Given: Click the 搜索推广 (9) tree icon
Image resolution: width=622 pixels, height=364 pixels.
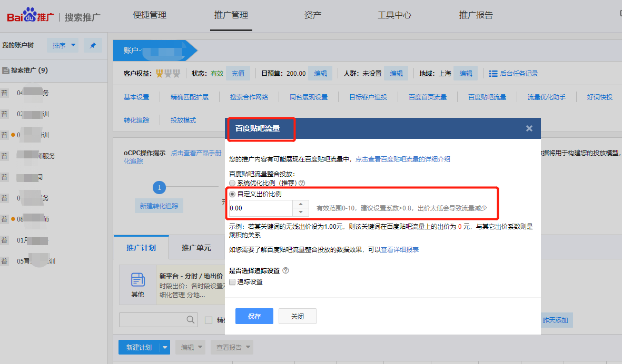Looking at the screenshot, I should click(x=6, y=70).
